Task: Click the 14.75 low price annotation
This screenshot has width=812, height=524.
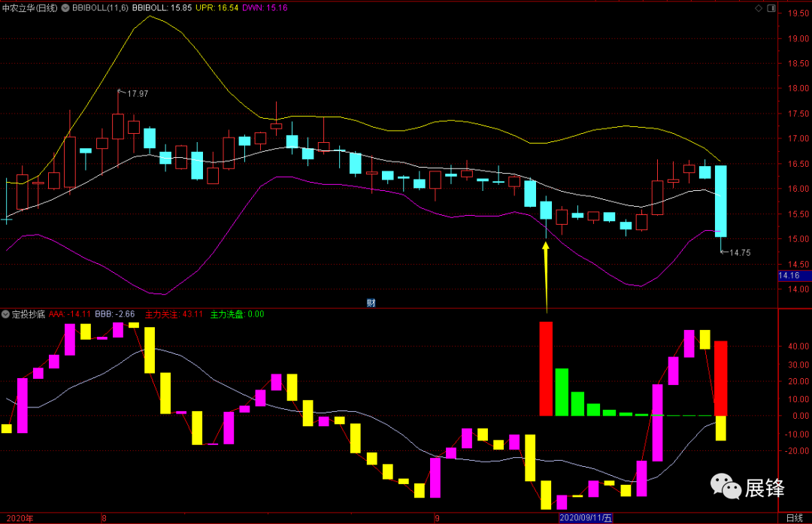Action: click(x=740, y=253)
